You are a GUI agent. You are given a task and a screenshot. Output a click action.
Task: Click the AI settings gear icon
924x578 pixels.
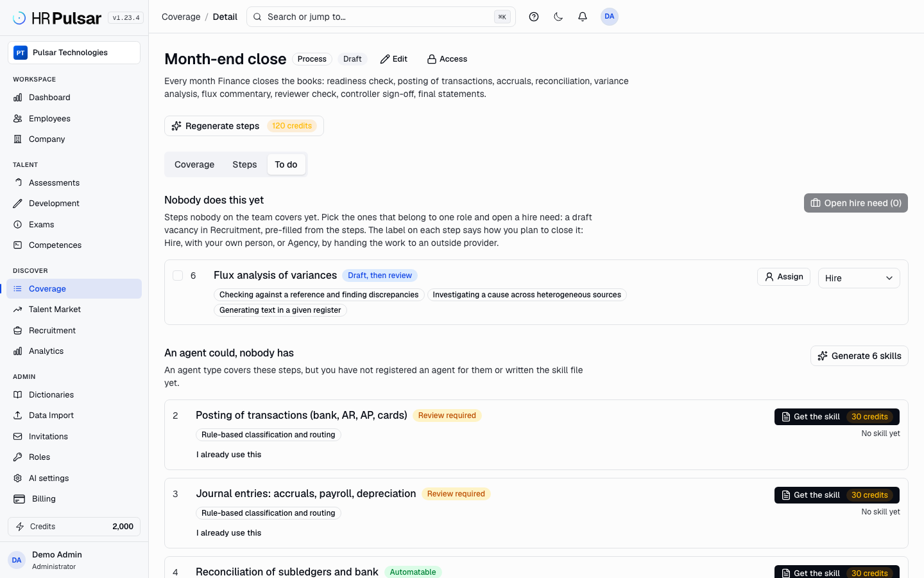coord(18,478)
